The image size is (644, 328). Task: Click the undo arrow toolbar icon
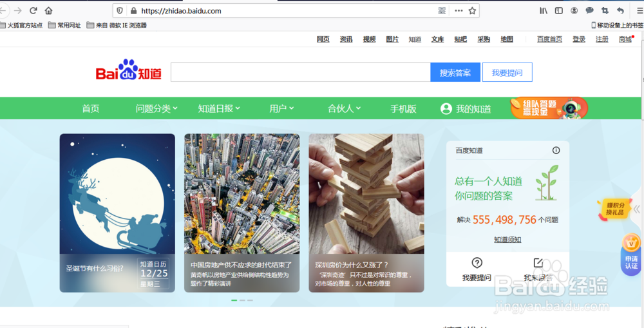point(620,11)
